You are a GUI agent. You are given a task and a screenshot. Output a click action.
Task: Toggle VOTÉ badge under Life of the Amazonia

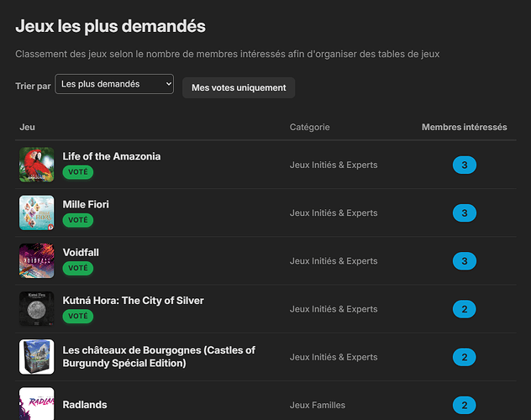pos(78,172)
